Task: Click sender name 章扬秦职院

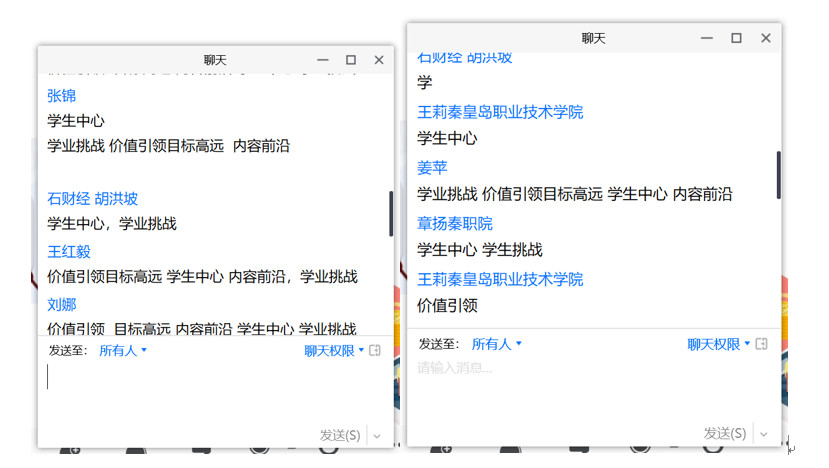Action: (454, 223)
